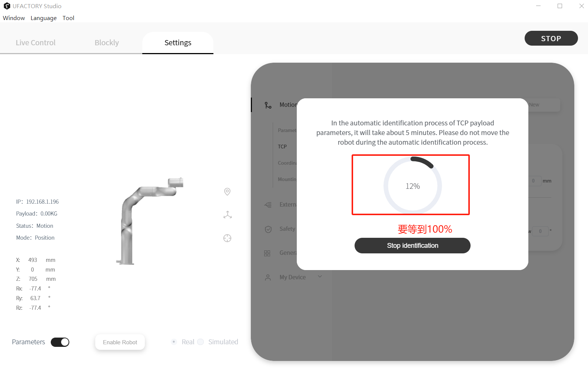Select the Real radio button

(x=174, y=342)
